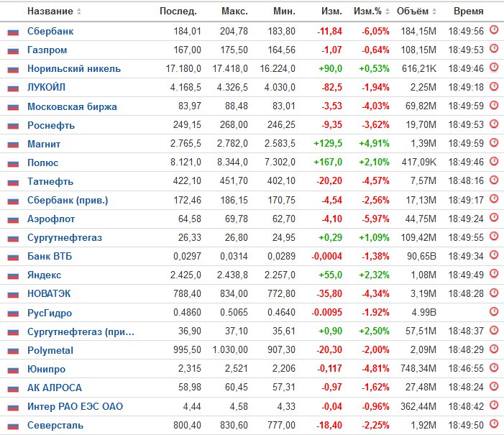Open the НОВАТЭК stock link
The image size is (504, 435).
pos(49,293)
